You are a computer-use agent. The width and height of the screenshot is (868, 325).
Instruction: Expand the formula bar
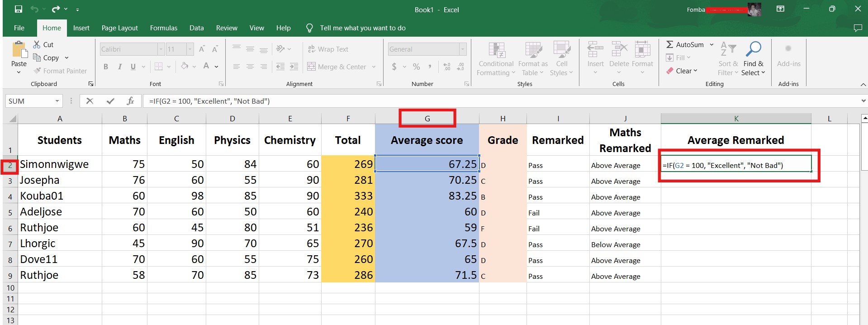(863, 101)
